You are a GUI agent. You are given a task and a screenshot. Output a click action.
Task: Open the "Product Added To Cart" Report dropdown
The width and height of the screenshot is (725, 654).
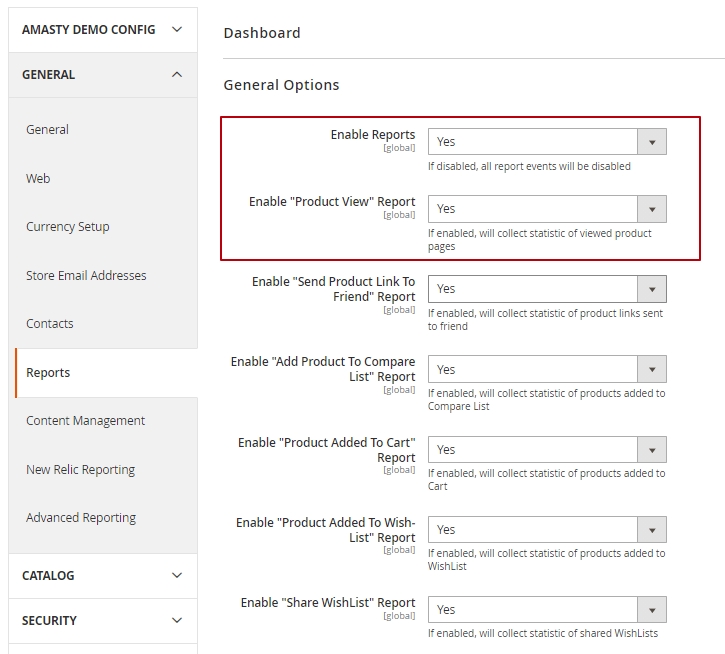(546, 449)
